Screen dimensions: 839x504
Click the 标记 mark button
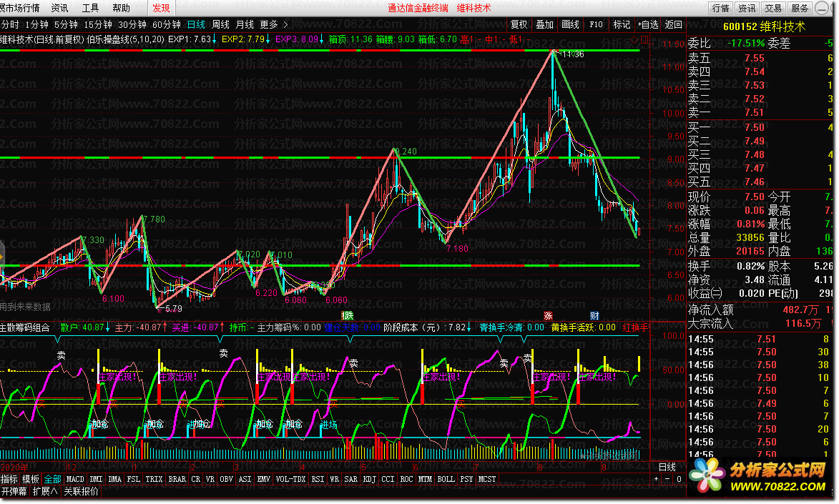click(622, 24)
